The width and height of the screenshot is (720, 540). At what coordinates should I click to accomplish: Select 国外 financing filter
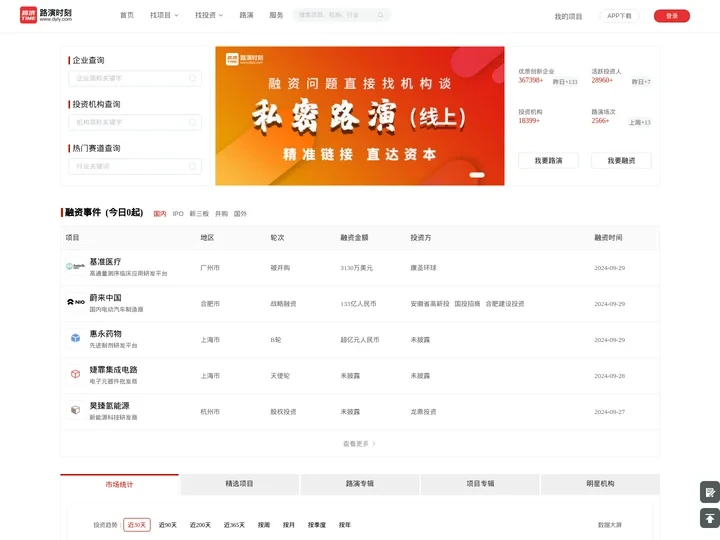pos(240,214)
